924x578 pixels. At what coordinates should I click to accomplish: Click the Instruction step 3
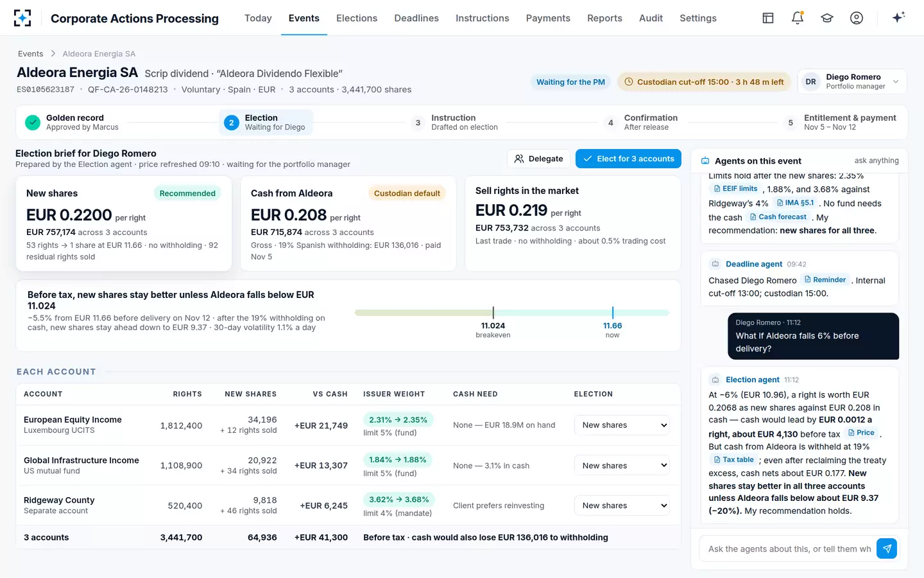click(454, 122)
